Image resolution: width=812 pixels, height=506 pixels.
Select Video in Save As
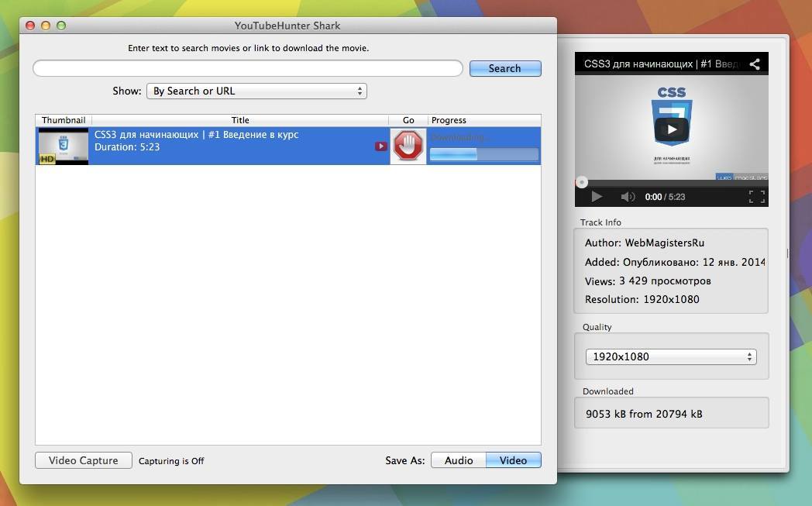(513, 460)
